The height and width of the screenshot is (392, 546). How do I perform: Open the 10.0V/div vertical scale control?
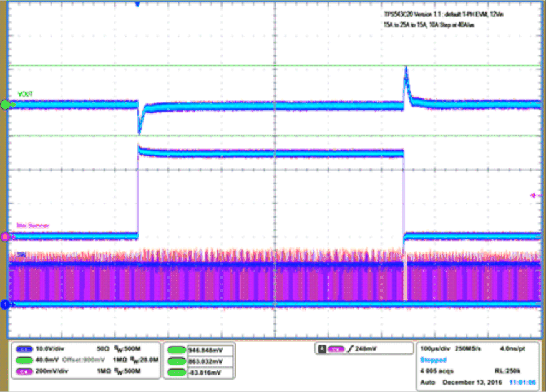(x=50, y=349)
